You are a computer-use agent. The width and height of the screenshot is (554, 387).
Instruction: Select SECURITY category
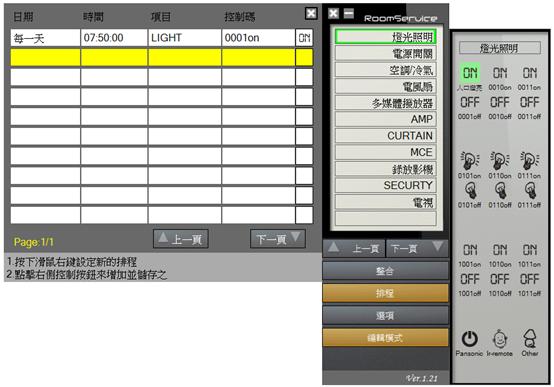coord(385,185)
